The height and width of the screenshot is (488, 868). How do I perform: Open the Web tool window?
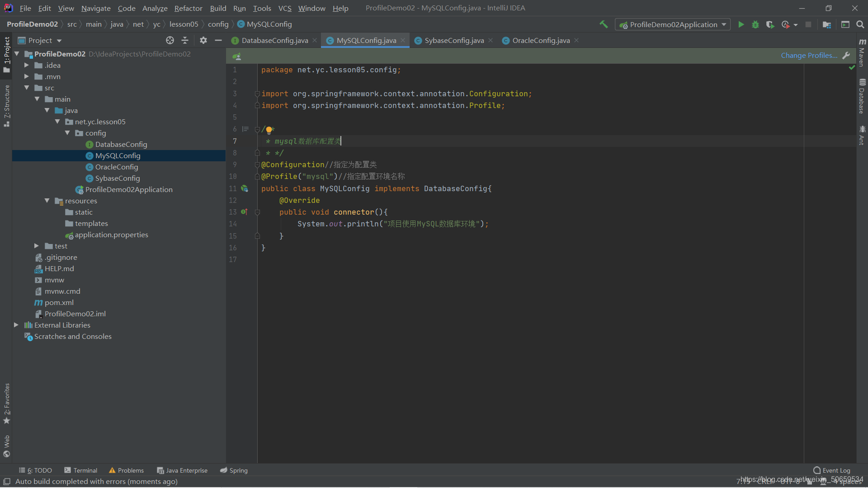pyautogui.click(x=6, y=446)
